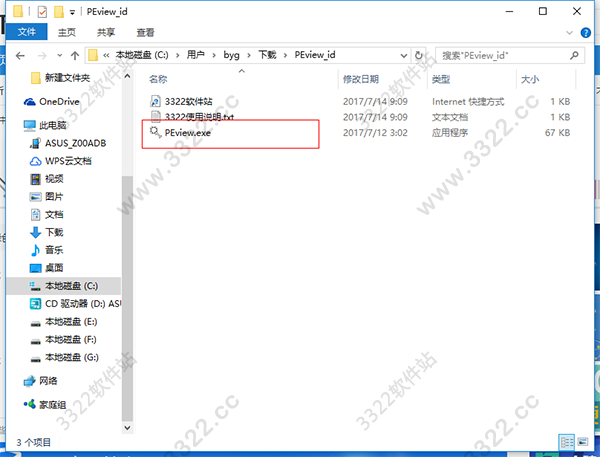Open 本地磁盘 (F:) in navigation pane
This screenshot has height=457, width=600.
[71, 339]
